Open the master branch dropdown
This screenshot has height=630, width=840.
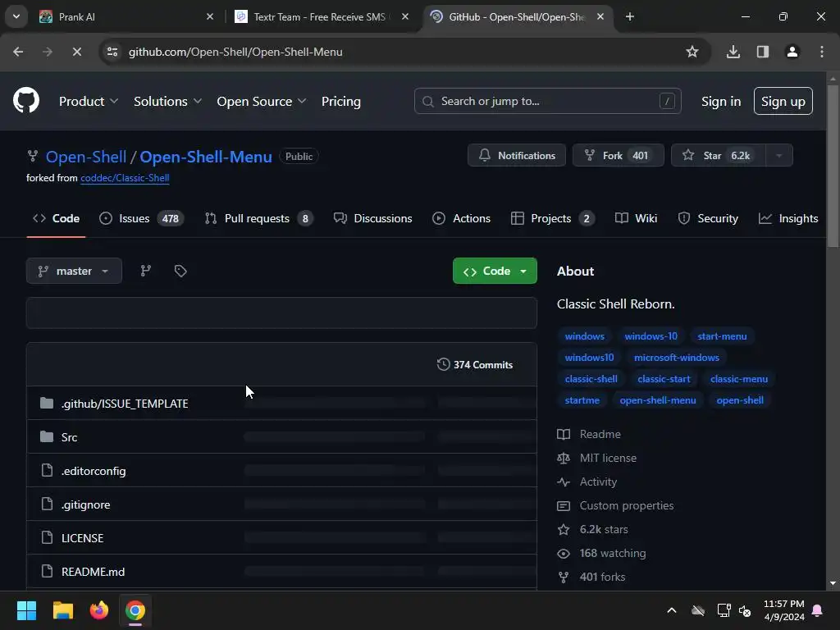pyautogui.click(x=74, y=271)
